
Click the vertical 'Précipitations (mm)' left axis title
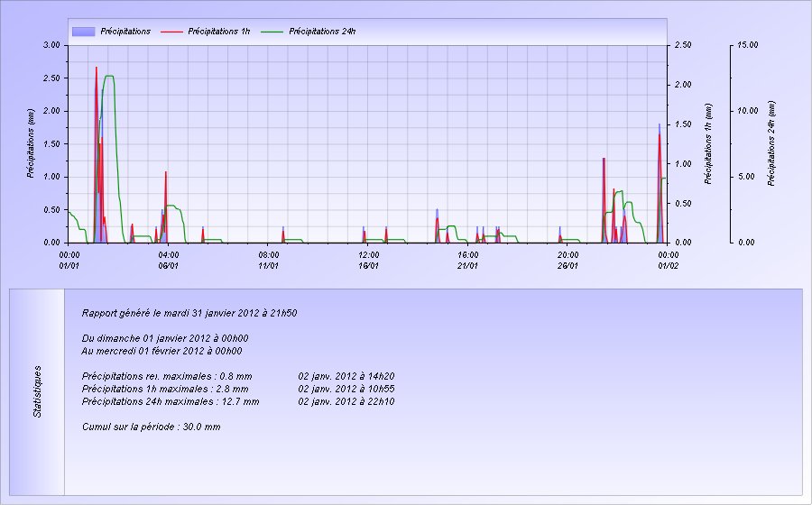pyautogui.click(x=31, y=143)
